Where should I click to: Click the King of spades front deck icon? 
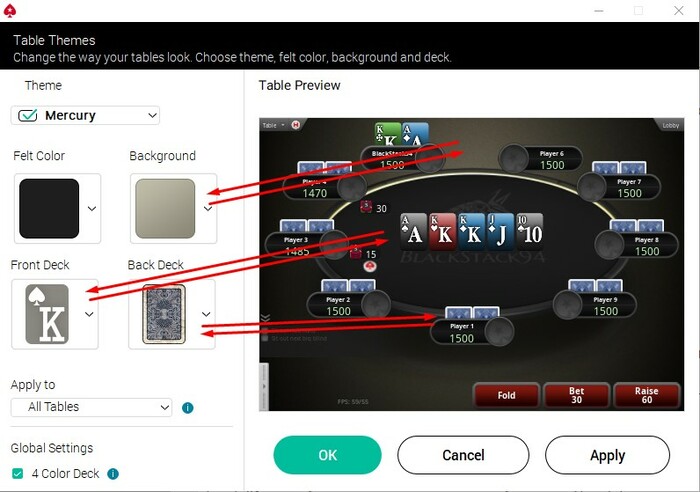(x=47, y=314)
